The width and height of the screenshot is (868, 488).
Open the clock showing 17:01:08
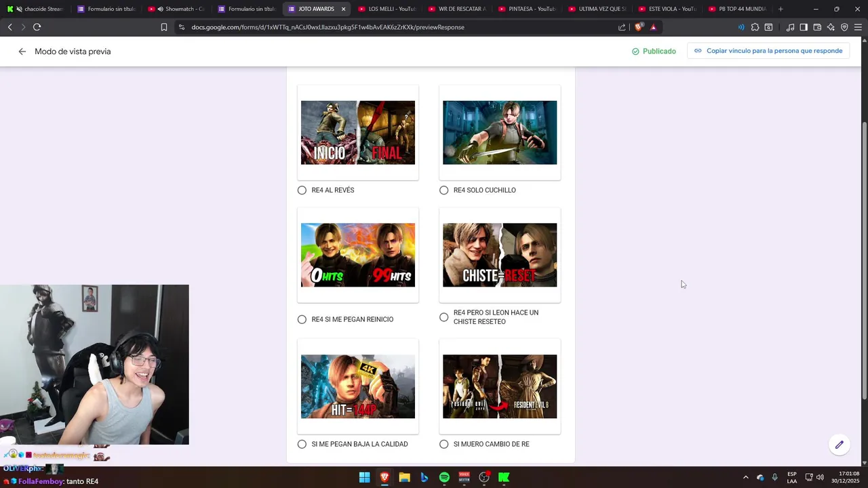pyautogui.click(x=846, y=477)
